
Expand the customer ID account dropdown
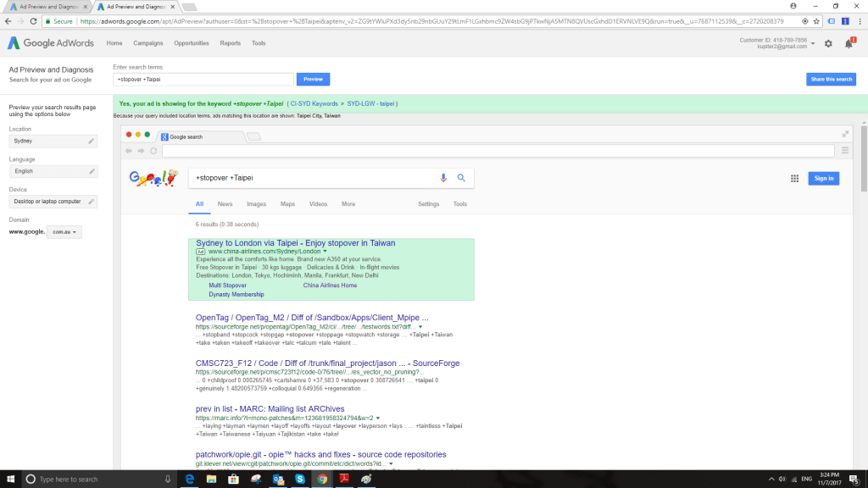point(813,43)
